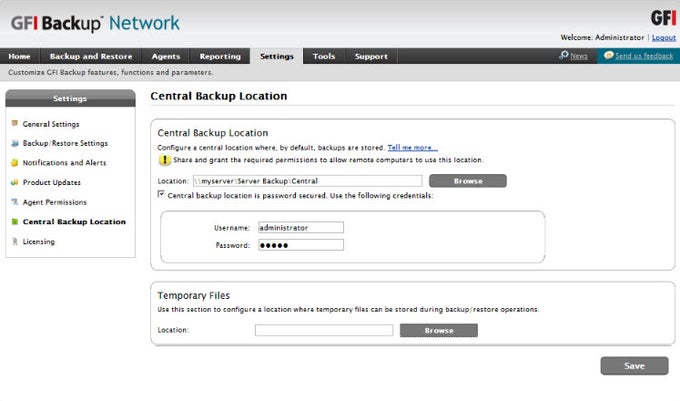Click the feedback speech bubble icon
Viewport: 680px width, 401px height.
[x=608, y=55]
